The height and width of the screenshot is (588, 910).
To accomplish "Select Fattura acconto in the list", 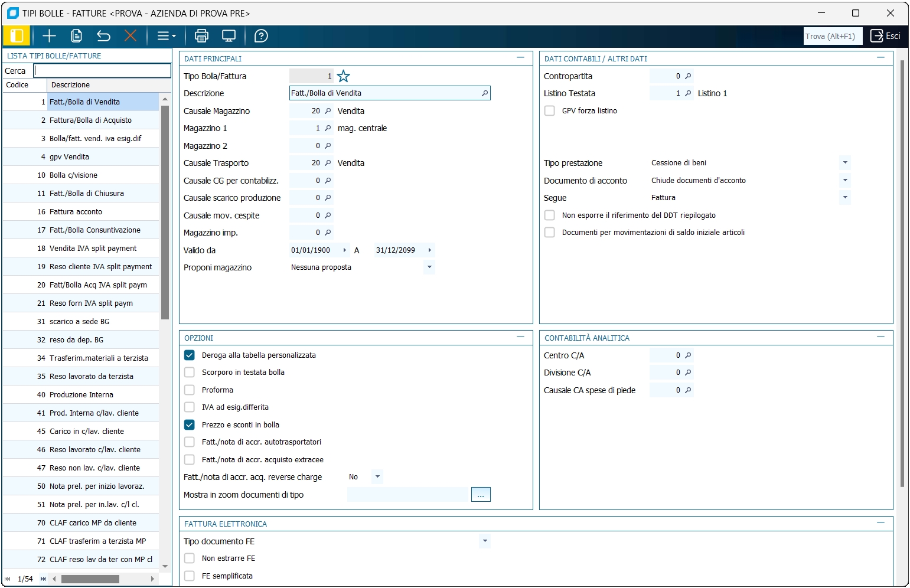I will (x=76, y=212).
